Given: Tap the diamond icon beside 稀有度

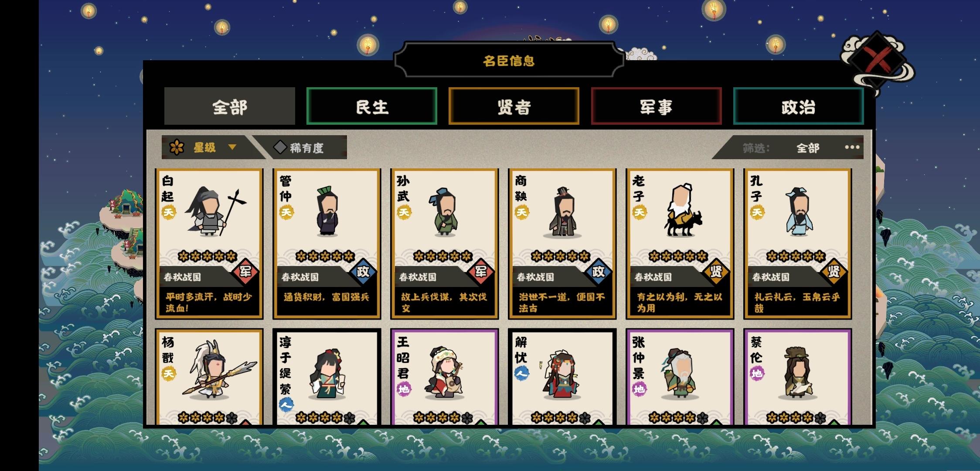Looking at the screenshot, I should (x=280, y=147).
